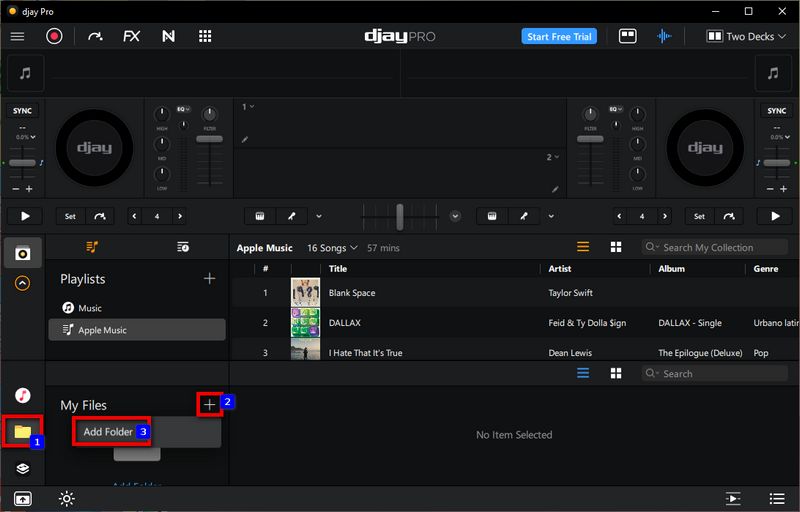Viewport: 800px width, 512px height.
Task: Click Search My Collection field
Action: [714, 247]
